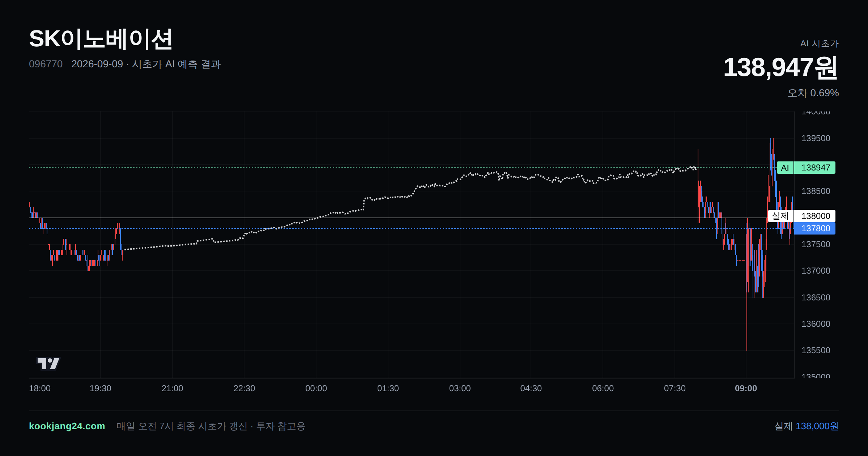Screen dimensions: 868x456
Task: Click the 00:00 time axis label
Action: (x=316, y=388)
